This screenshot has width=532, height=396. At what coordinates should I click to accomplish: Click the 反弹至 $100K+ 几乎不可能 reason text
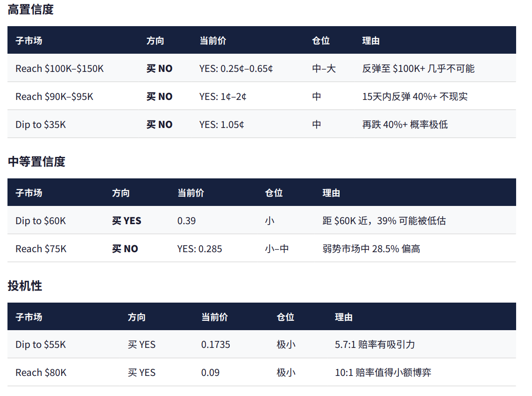coord(418,69)
